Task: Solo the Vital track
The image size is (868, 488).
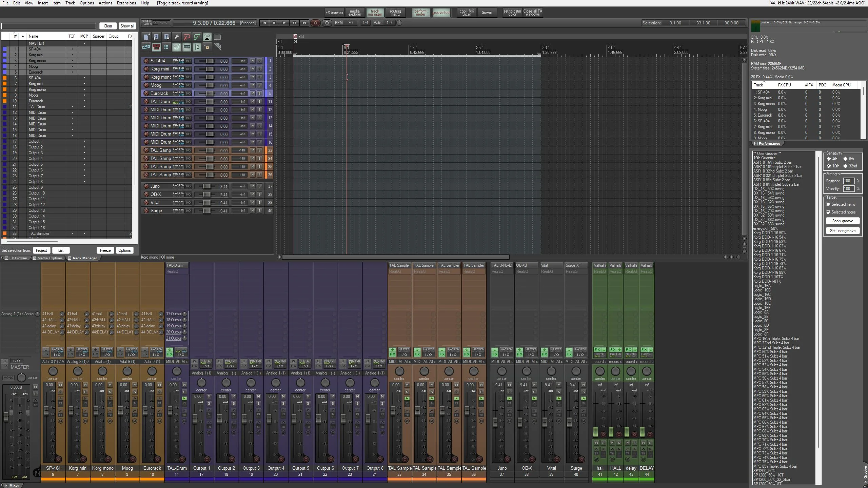Action: [x=259, y=203]
